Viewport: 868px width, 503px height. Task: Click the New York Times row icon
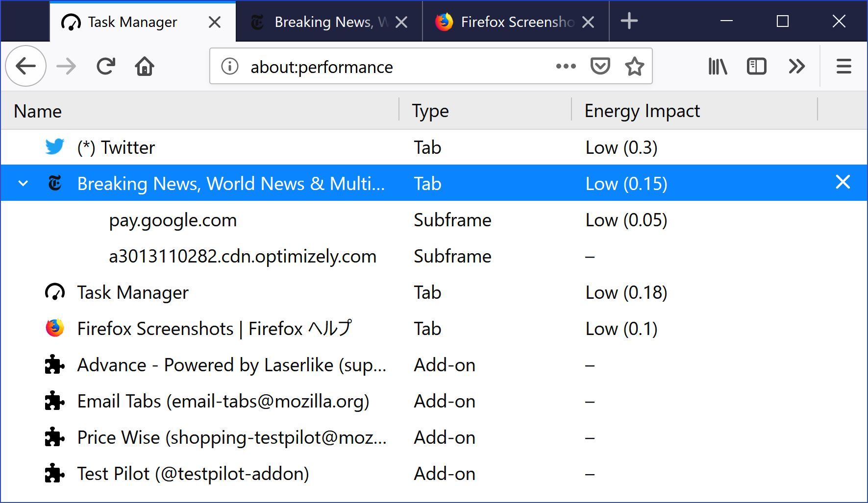pos(54,183)
